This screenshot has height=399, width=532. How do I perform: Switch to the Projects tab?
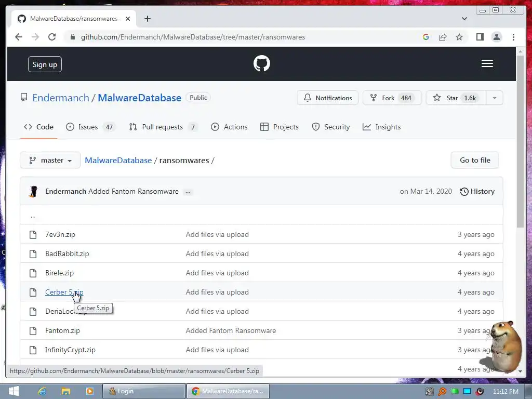pos(279,127)
